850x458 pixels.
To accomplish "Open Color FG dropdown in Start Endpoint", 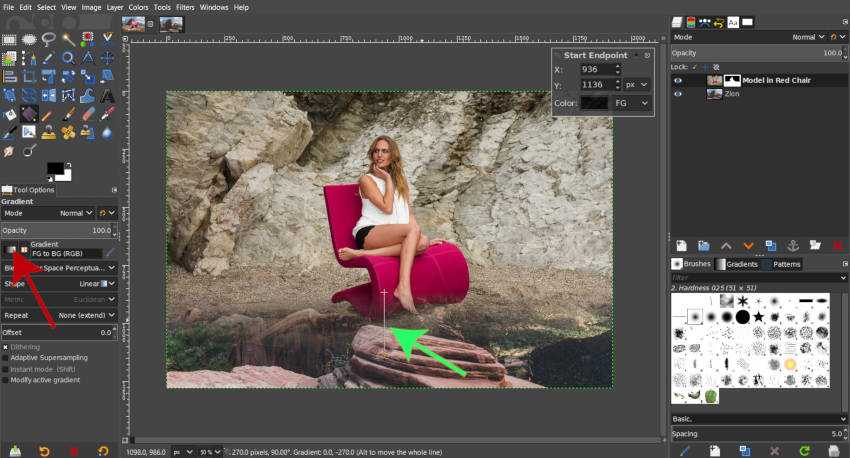I will [632, 102].
